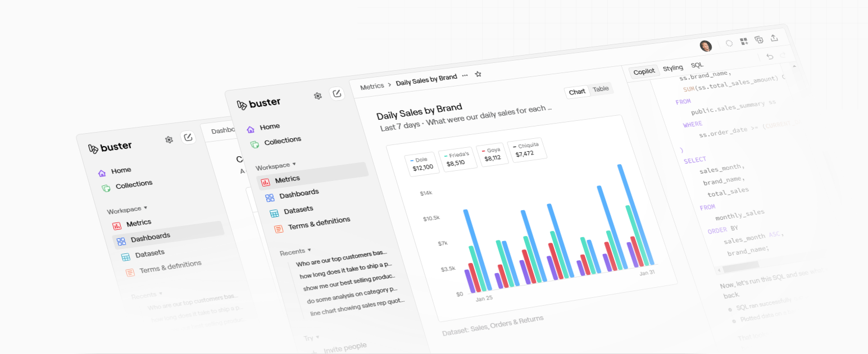Click the share upload icon
Viewport: 868px width, 354px height.
(774, 38)
